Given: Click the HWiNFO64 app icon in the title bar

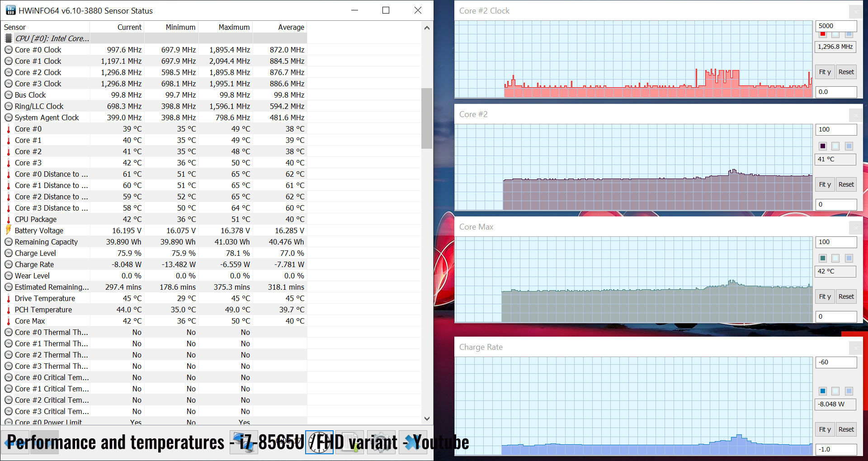Looking at the screenshot, I should pyautogui.click(x=11, y=10).
